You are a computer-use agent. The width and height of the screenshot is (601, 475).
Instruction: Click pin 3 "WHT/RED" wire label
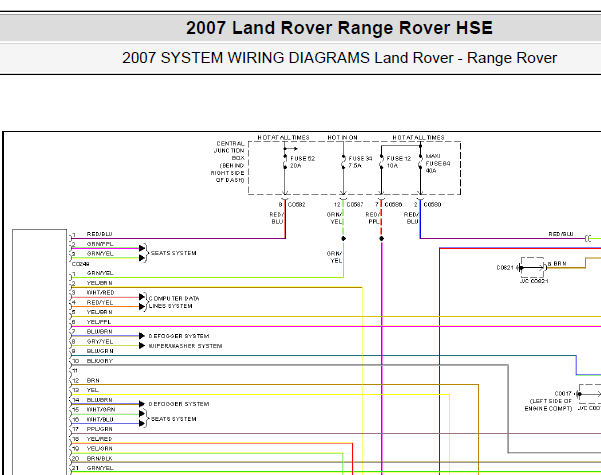(100, 293)
